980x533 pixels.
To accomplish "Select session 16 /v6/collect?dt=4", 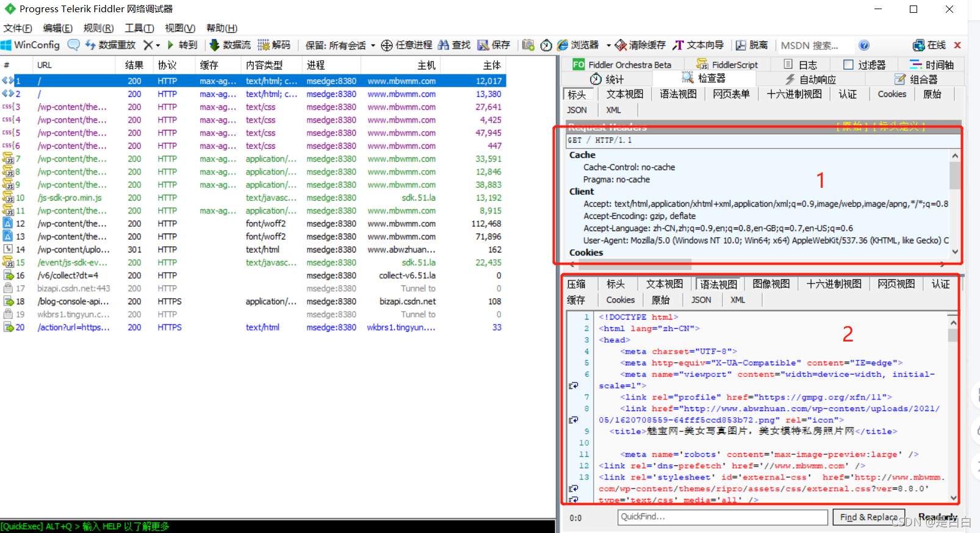I will [253, 276].
